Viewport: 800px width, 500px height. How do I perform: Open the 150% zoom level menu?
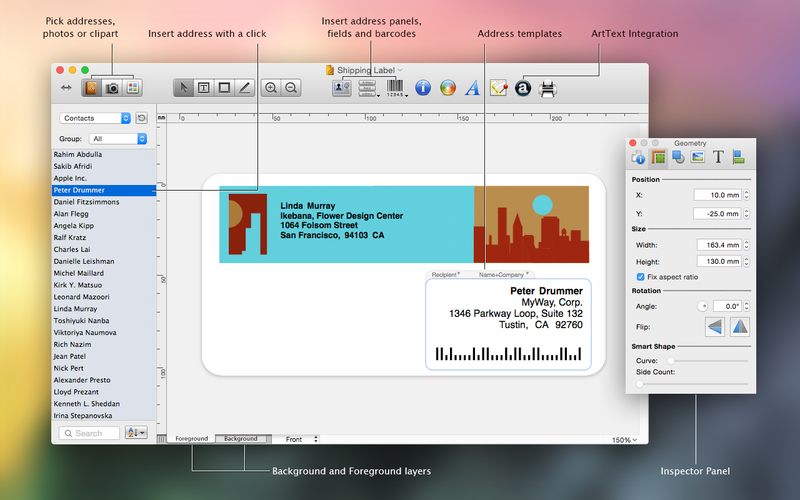click(x=624, y=440)
